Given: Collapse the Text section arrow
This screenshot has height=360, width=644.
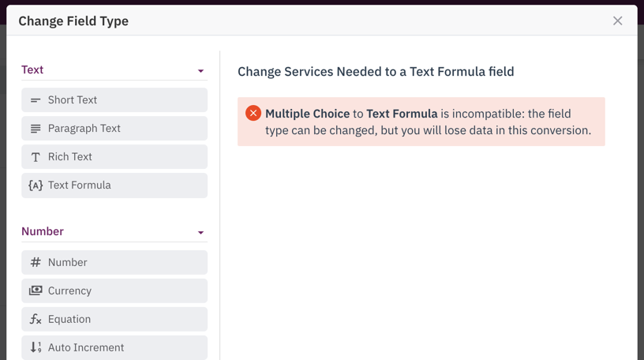Looking at the screenshot, I should coord(200,71).
